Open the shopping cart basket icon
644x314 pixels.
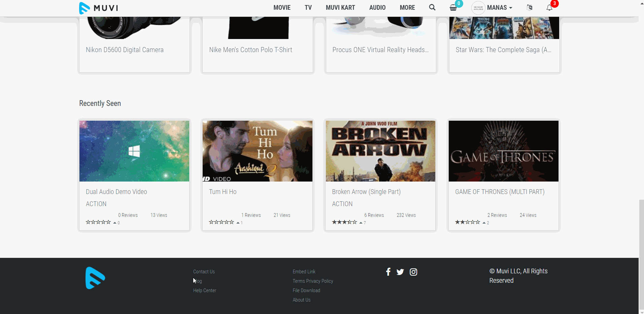[x=453, y=8]
